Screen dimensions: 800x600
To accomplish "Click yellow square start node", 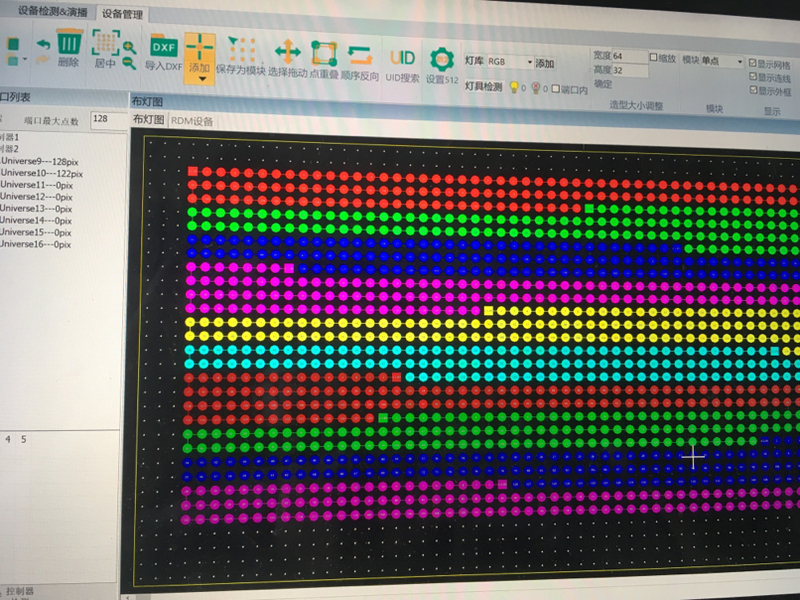I will click(488, 310).
